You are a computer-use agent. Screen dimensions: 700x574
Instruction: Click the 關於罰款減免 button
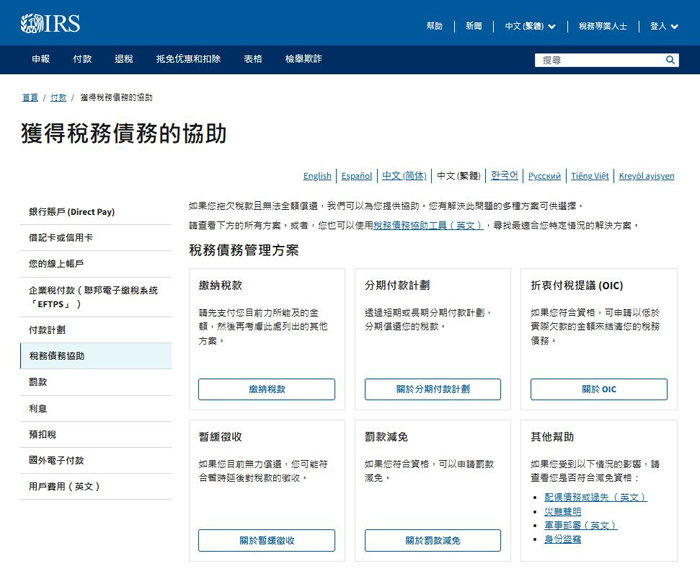click(x=432, y=540)
